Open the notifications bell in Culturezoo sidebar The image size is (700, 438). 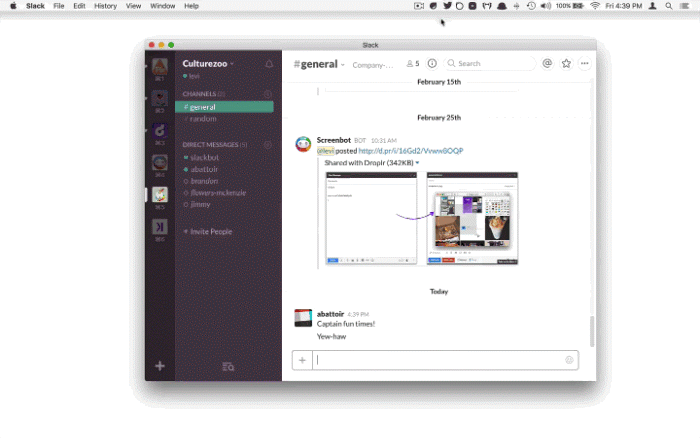[x=269, y=64]
